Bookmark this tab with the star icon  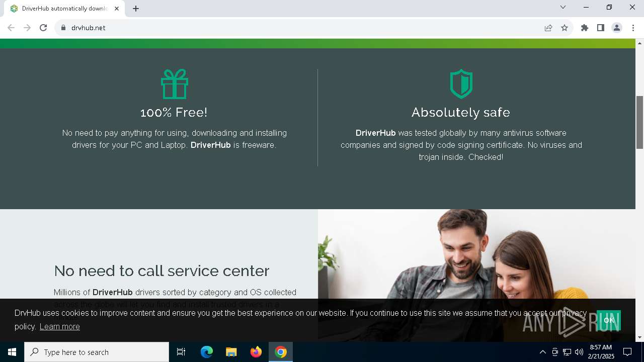(565, 28)
